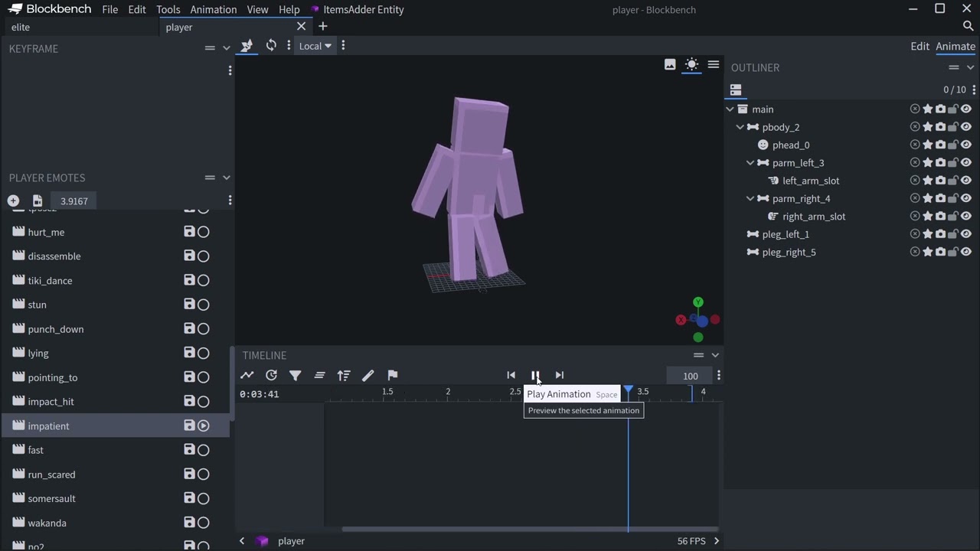980x551 pixels.
Task: Collapse parm_left_3 bone children
Action: (750, 163)
